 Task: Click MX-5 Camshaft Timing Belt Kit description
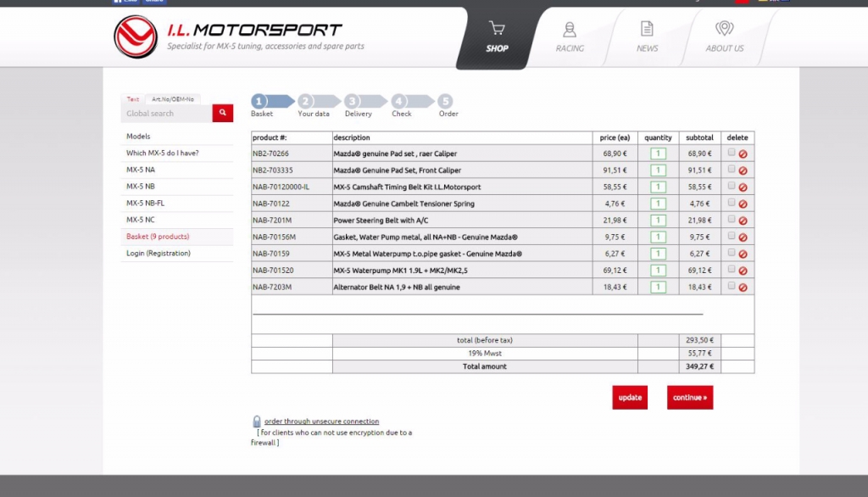pos(407,187)
